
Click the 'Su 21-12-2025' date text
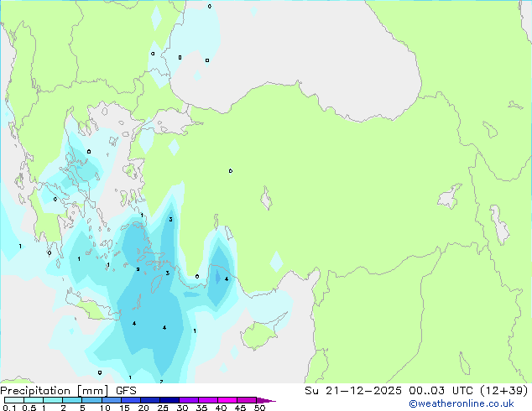(x=353, y=391)
